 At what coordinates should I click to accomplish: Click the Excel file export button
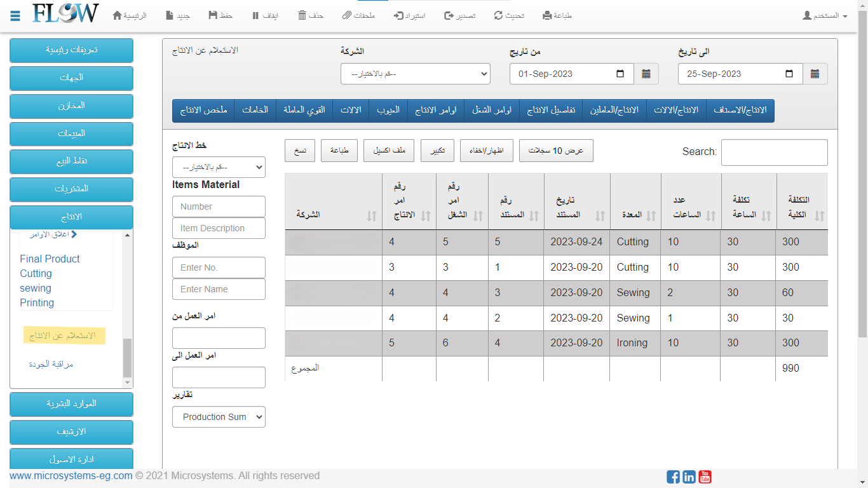click(x=389, y=151)
